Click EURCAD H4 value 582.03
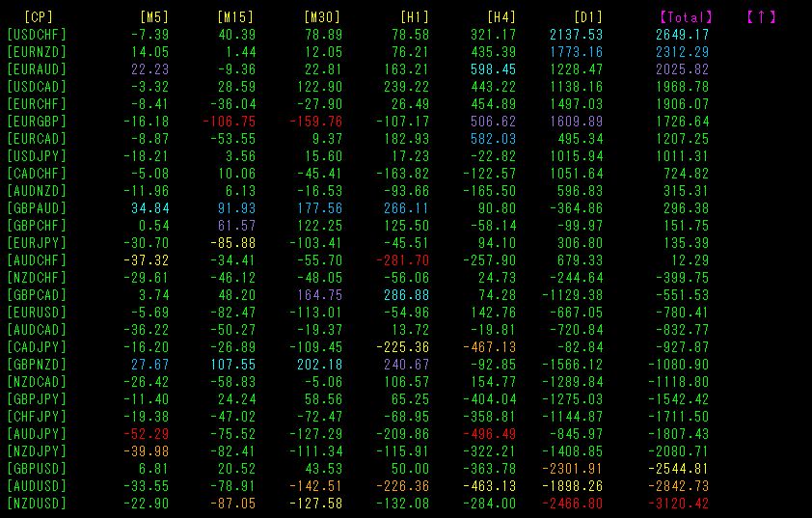This screenshot has width=812, height=518. tap(494, 139)
